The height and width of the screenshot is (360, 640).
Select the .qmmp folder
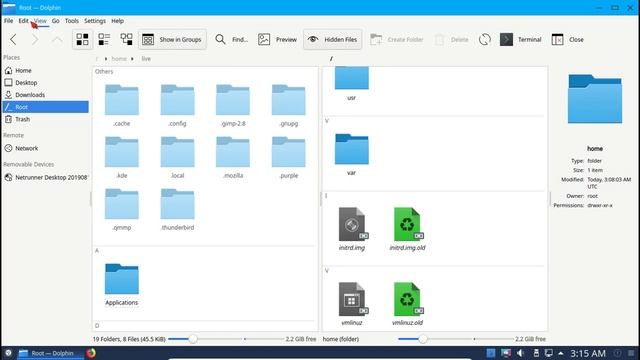pos(122,209)
